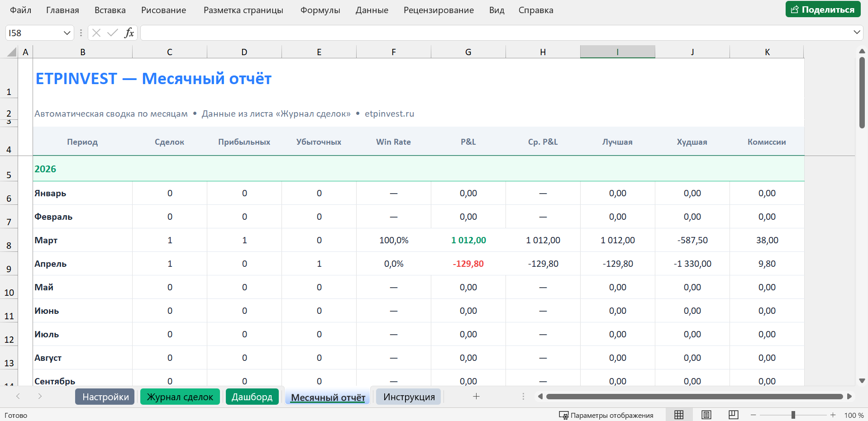The height and width of the screenshot is (421, 868).
Task: Click the Win Rate column heading
Action: point(393,142)
